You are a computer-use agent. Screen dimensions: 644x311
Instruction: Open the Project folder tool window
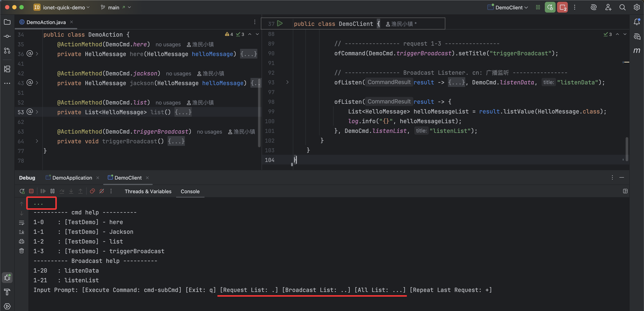[x=7, y=22]
